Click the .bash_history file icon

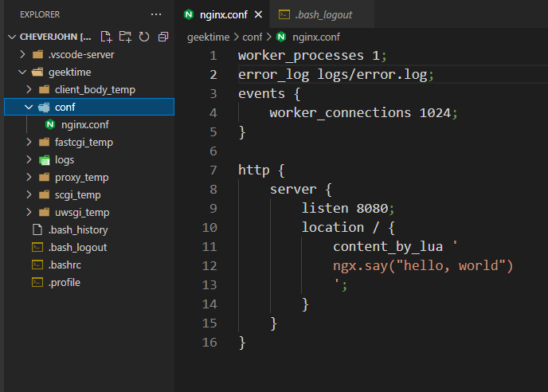point(37,229)
